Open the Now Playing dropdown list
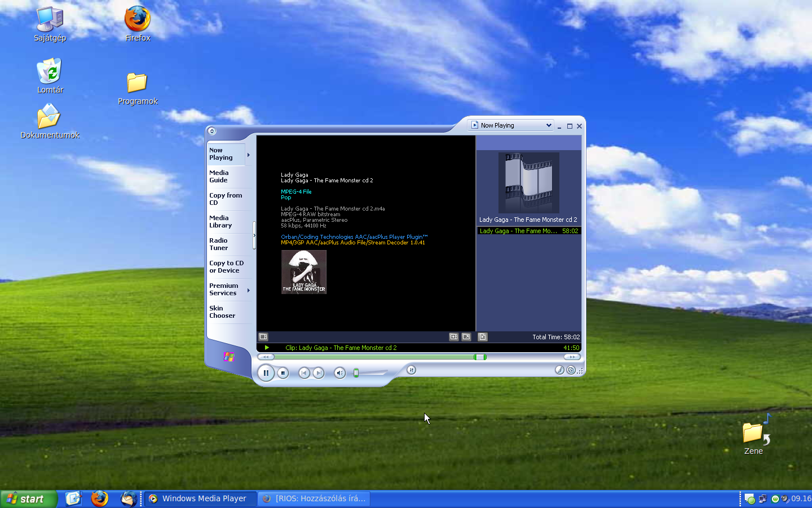812x508 pixels. tap(511, 125)
